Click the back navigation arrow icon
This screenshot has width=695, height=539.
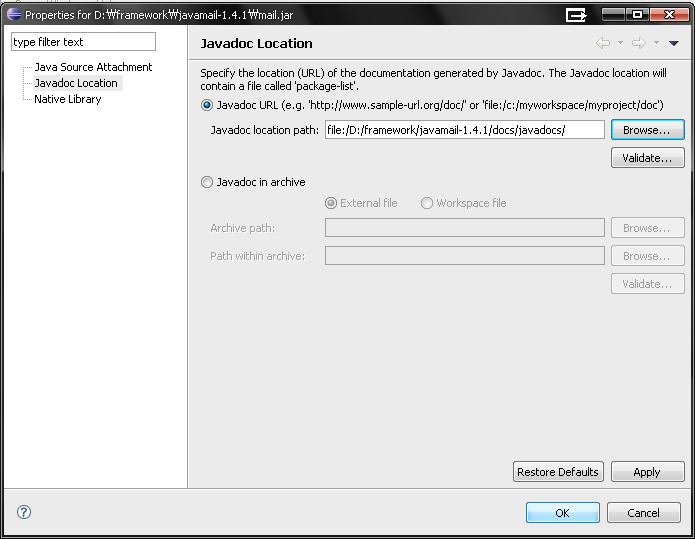603,43
